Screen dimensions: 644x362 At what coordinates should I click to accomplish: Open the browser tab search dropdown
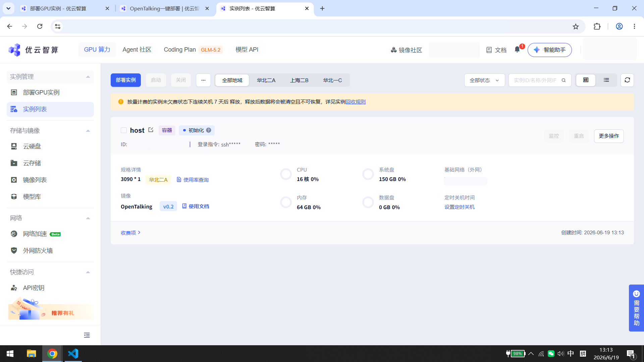tap(8, 8)
